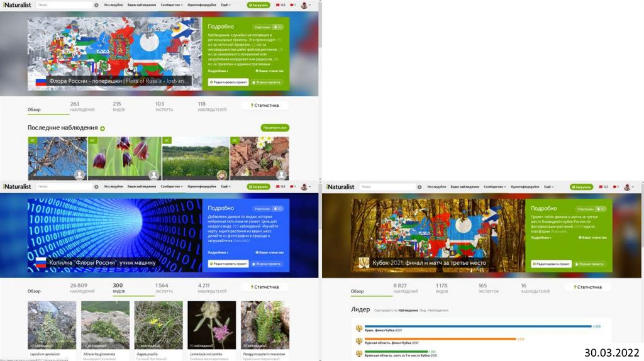Click iNaturalist logo in the Копилка Флоры России window
This screenshot has height=361, width=644.
pos(17,186)
